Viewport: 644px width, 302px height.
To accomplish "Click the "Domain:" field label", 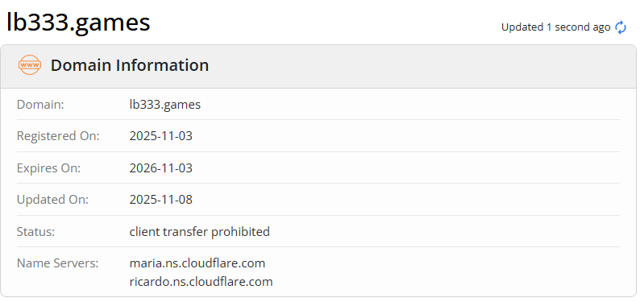I will click(x=40, y=104).
